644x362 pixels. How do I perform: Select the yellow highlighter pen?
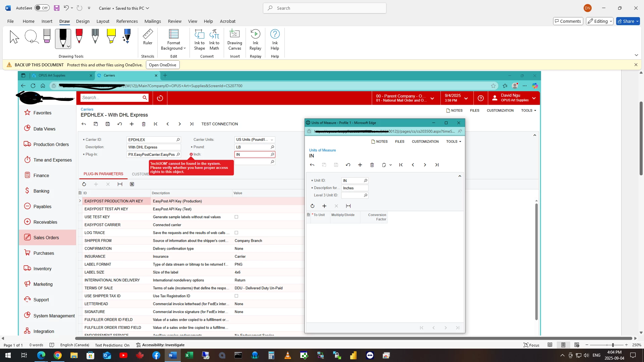pos(111,36)
